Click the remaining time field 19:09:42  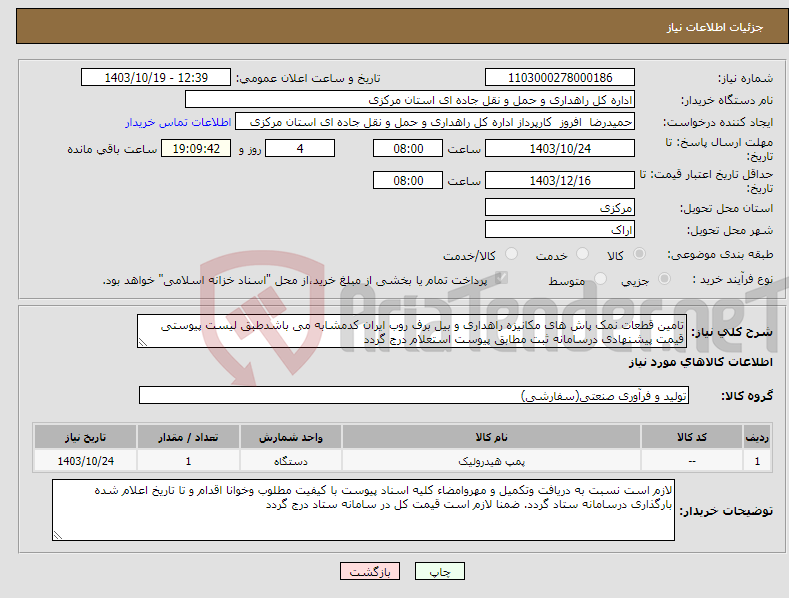(196, 148)
